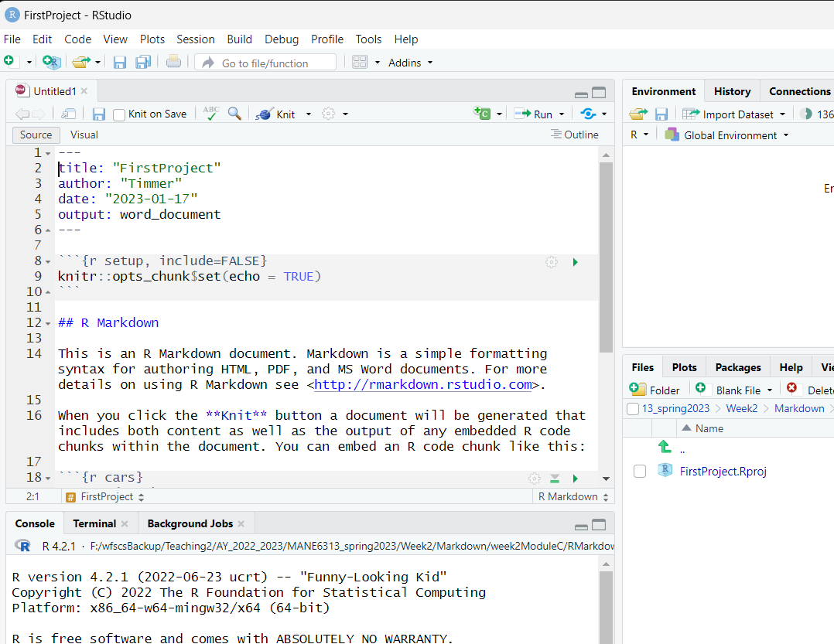Open FirstProject.Rproj file link
Screen dimensions: 834x644
[723, 471]
